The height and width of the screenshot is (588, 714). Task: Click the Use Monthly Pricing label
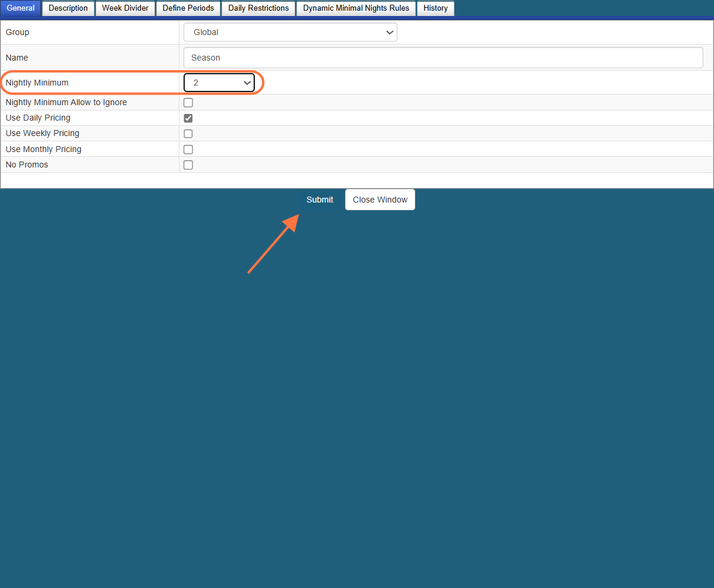coord(43,149)
